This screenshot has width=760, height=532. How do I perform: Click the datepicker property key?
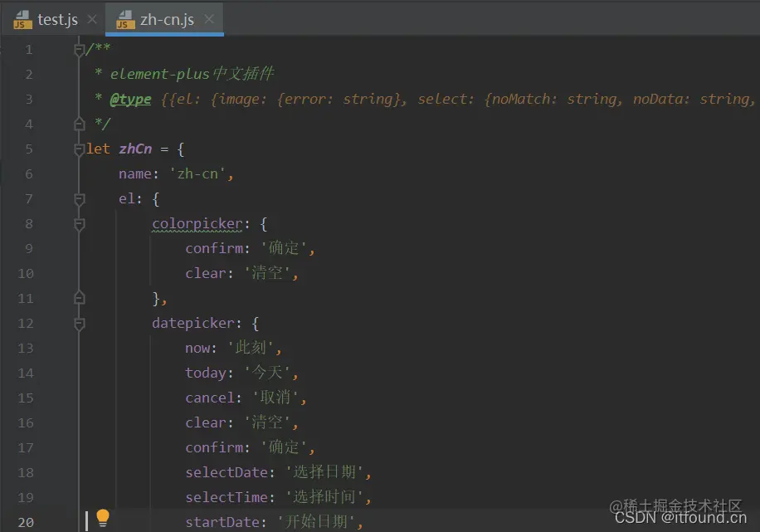tap(193, 323)
